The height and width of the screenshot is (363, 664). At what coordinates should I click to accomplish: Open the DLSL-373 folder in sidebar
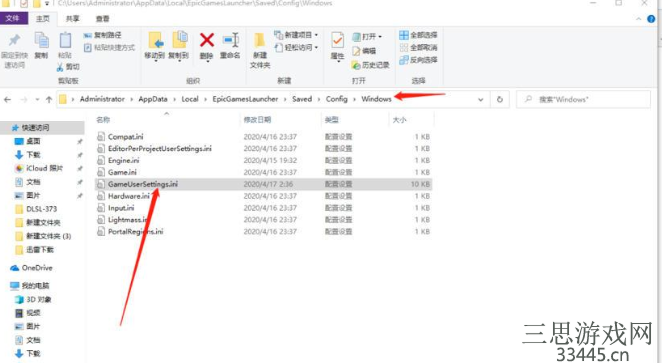41,209
